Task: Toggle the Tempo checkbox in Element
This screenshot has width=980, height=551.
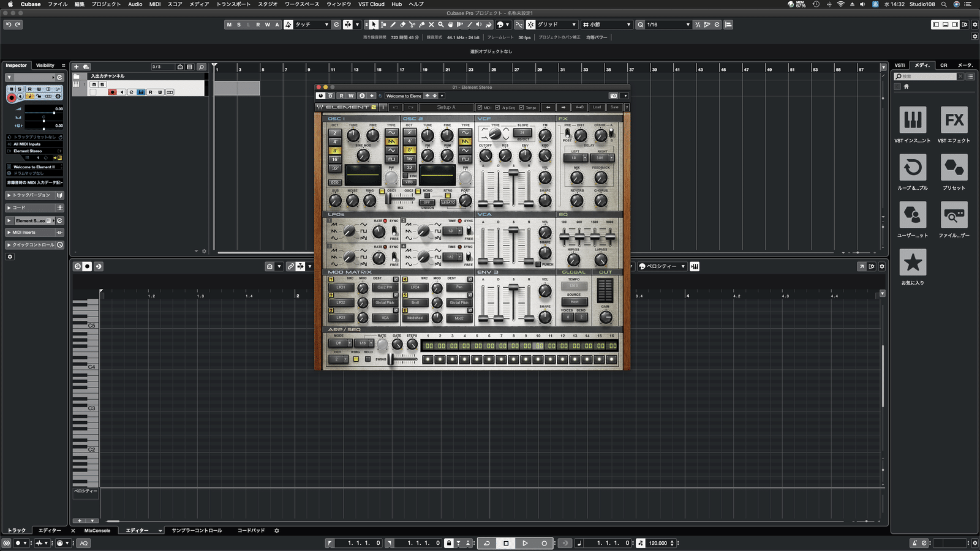Action: pos(521,107)
